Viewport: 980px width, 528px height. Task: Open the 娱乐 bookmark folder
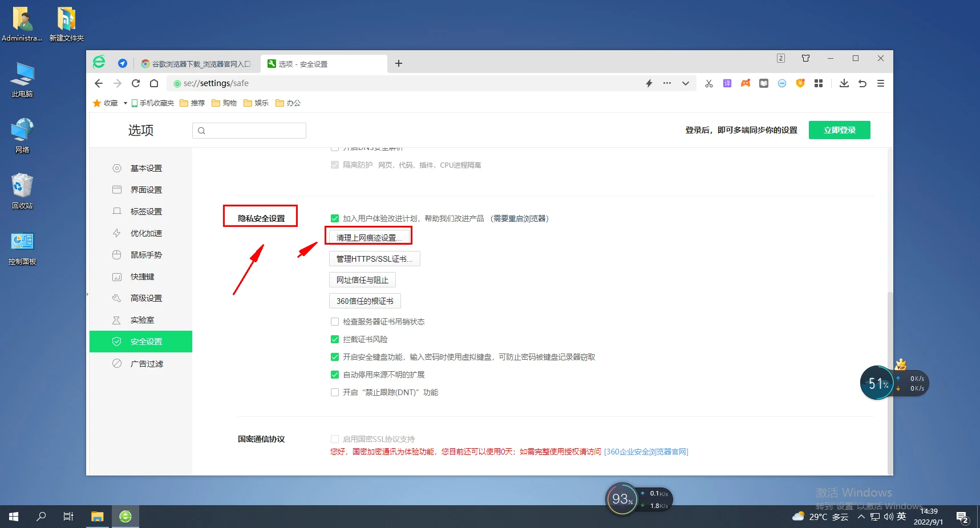coord(256,103)
